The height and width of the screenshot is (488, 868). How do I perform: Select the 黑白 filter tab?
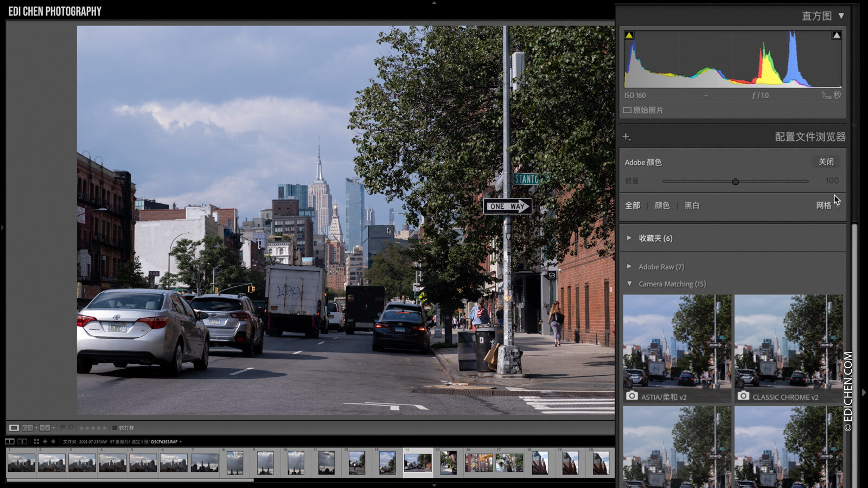tap(692, 206)
